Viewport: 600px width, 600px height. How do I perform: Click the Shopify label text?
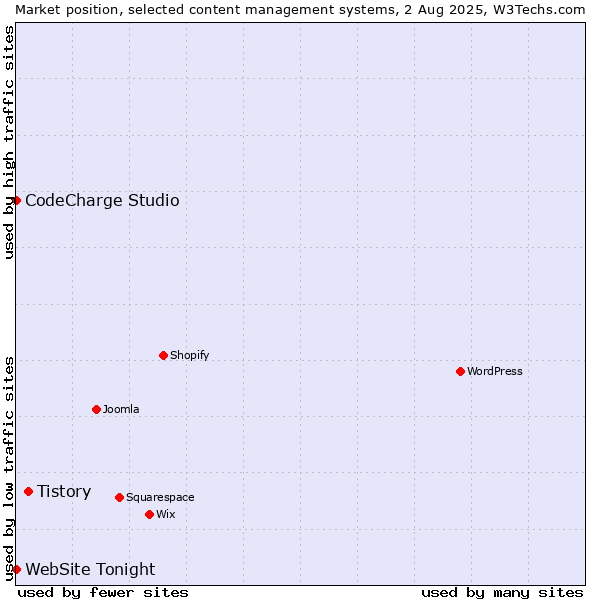[x=189, y=355]
